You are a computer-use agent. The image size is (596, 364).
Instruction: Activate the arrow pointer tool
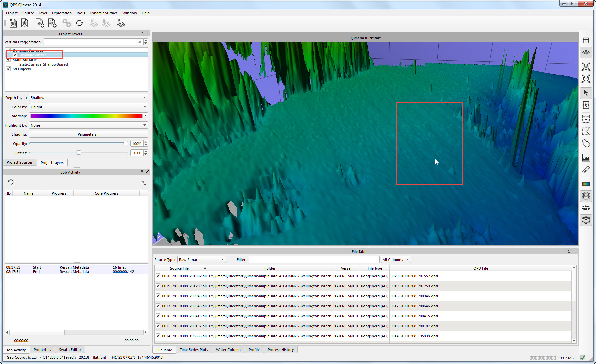(x=586, y=93)
